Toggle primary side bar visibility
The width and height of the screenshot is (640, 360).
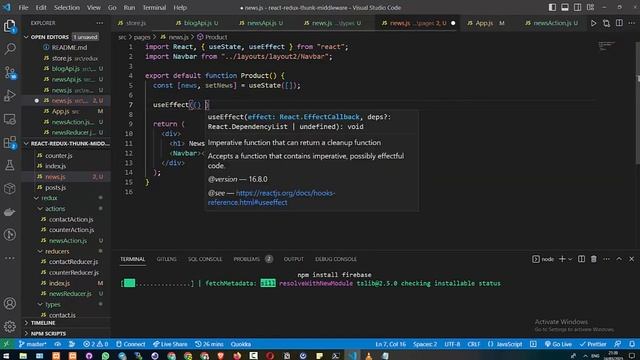pyautogui.click(x=552, y=7)
